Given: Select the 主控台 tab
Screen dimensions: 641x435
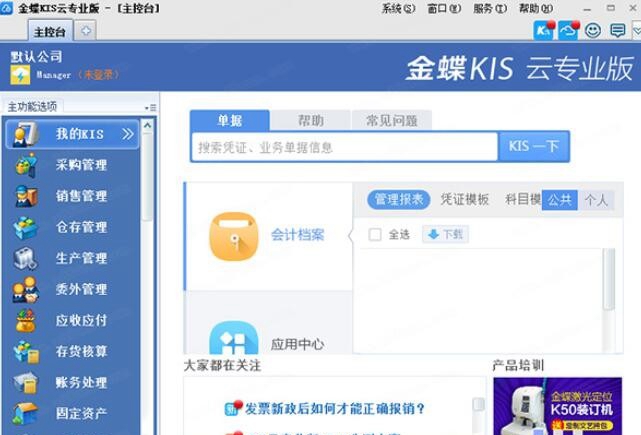Looking at the screenshot, I should (x=50, y=31).
